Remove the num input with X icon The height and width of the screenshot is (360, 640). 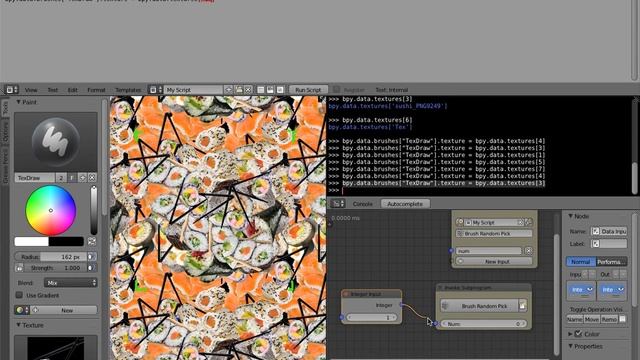tap(528, 251)
